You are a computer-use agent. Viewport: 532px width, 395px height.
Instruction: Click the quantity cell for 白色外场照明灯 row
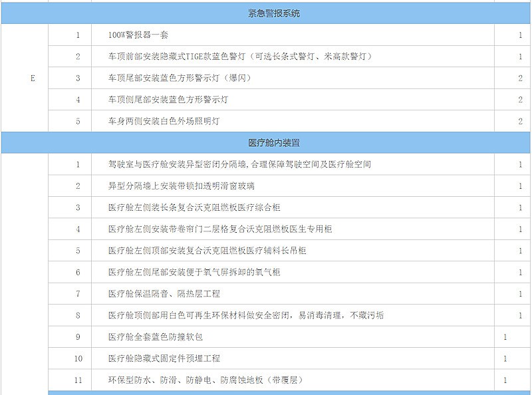click(520, 121)
